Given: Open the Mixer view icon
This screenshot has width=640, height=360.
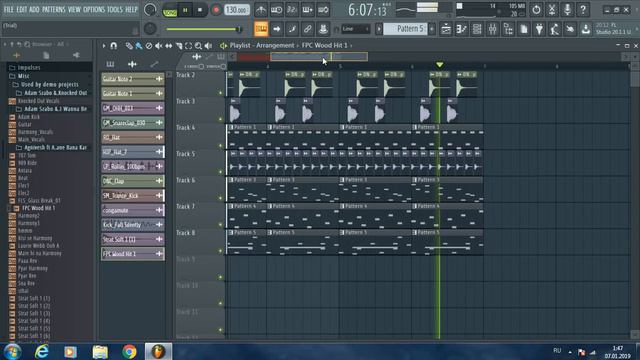Looking at the screenshot, I should pos(493,29).
